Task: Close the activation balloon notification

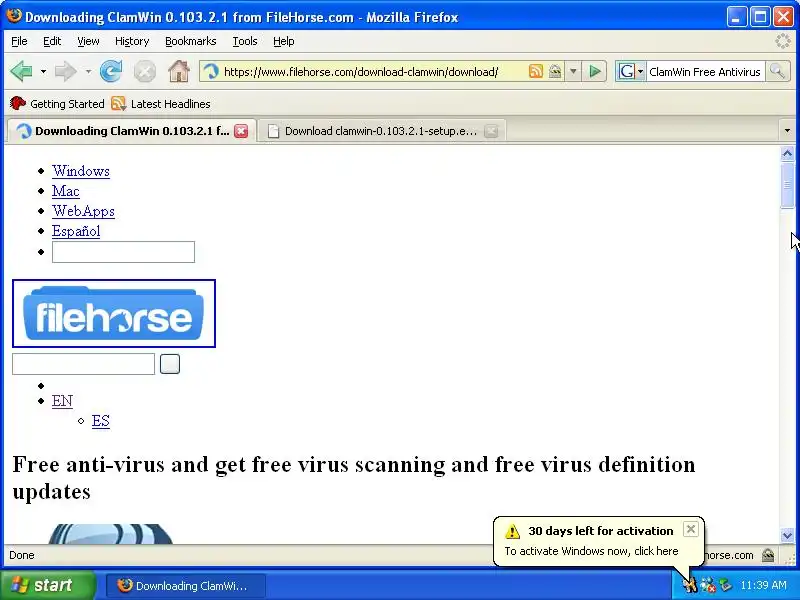Action: (x=690, y=529)
